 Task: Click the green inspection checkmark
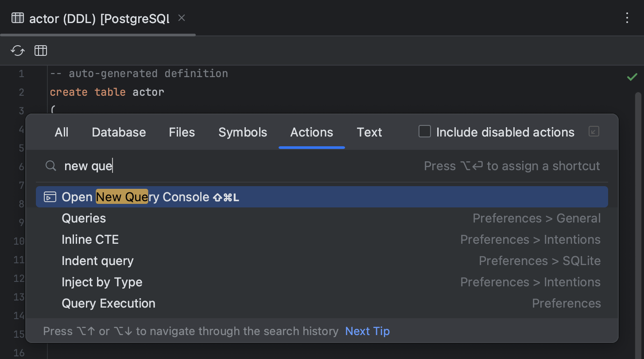tap(632, 77)
